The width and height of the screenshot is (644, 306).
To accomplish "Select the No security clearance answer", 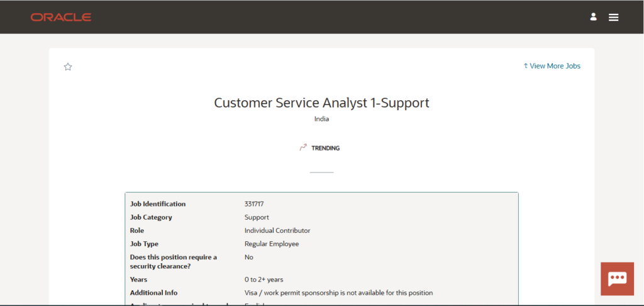I will click(x=249, y=257).
